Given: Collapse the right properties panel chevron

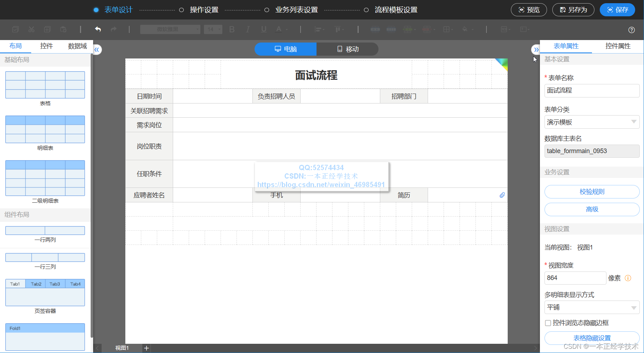Looking at the screenshot, I should pyautogui.click(x=536, y=50).
